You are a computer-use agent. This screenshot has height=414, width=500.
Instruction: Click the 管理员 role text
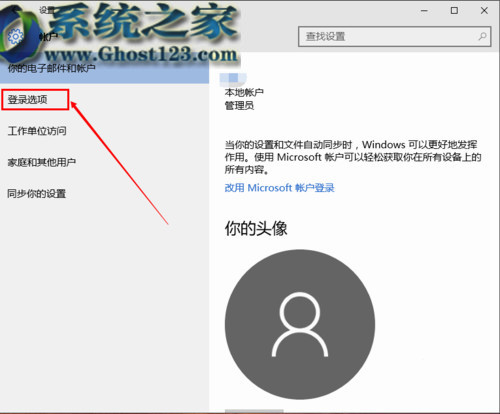pyautogui.click(x=239, y=106)
